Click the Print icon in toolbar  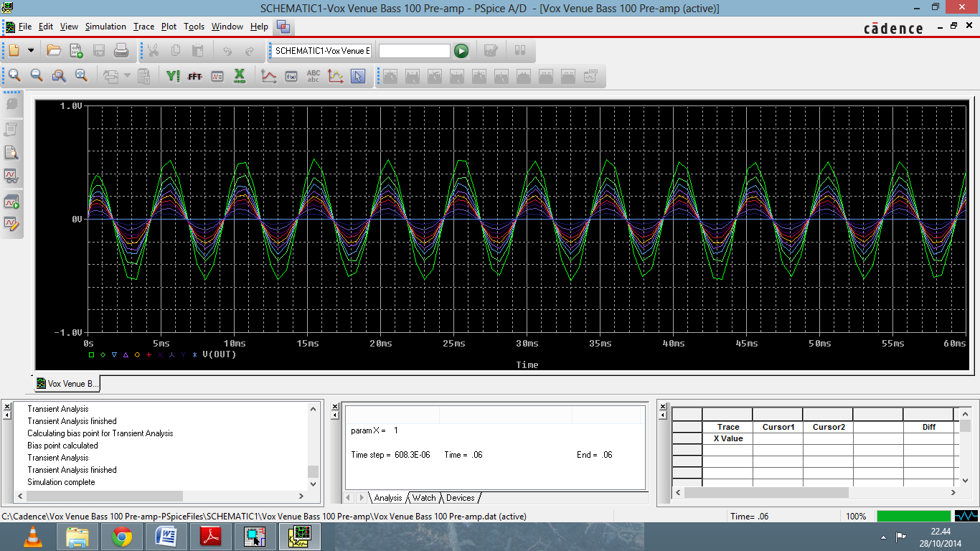(x=121, y=51)
